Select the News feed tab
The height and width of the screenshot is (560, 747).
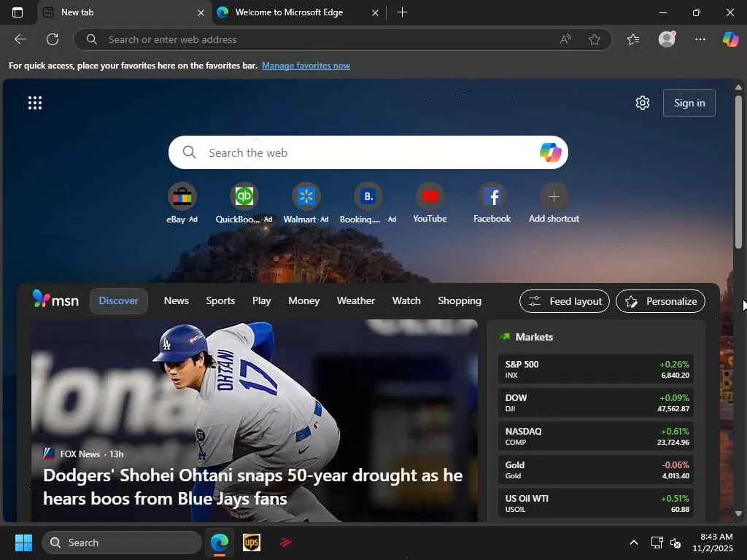pos(177,301)
